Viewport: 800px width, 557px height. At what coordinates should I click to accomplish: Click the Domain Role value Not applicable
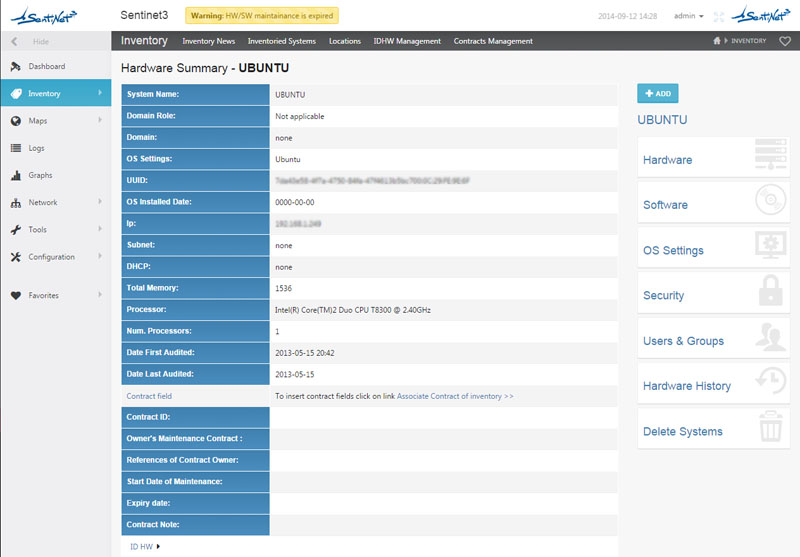coord(299,116)
